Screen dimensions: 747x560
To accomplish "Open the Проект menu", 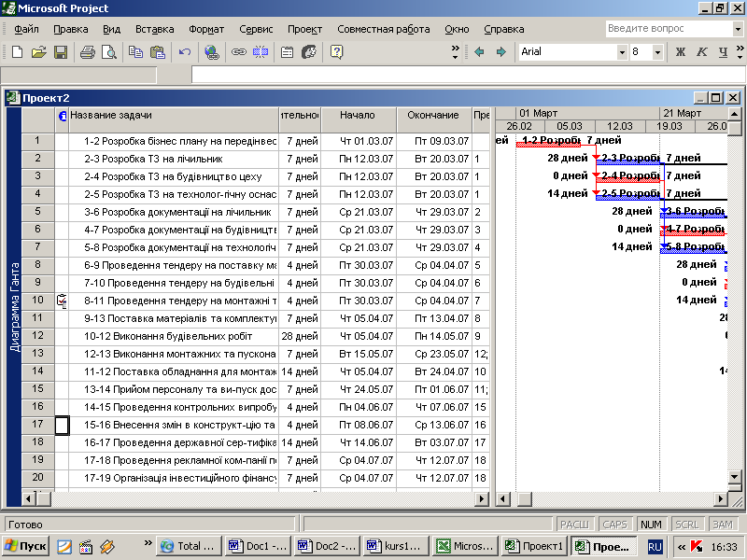I will click(304, 29).
